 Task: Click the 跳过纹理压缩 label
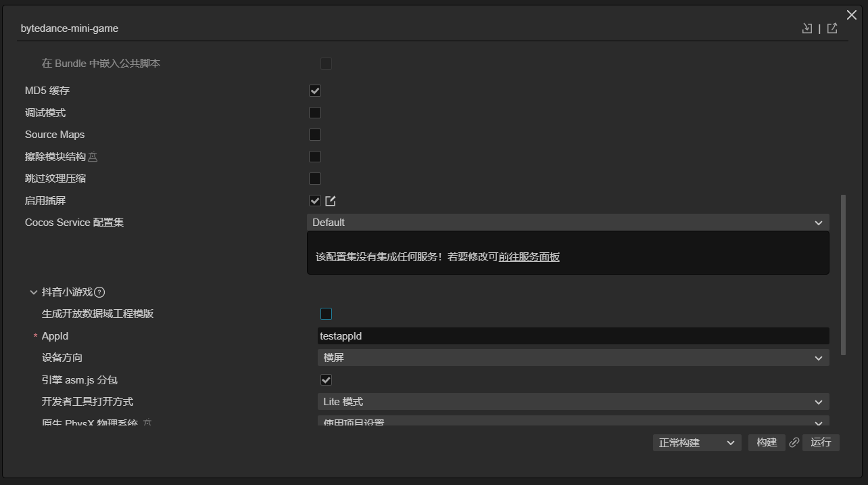55,179
